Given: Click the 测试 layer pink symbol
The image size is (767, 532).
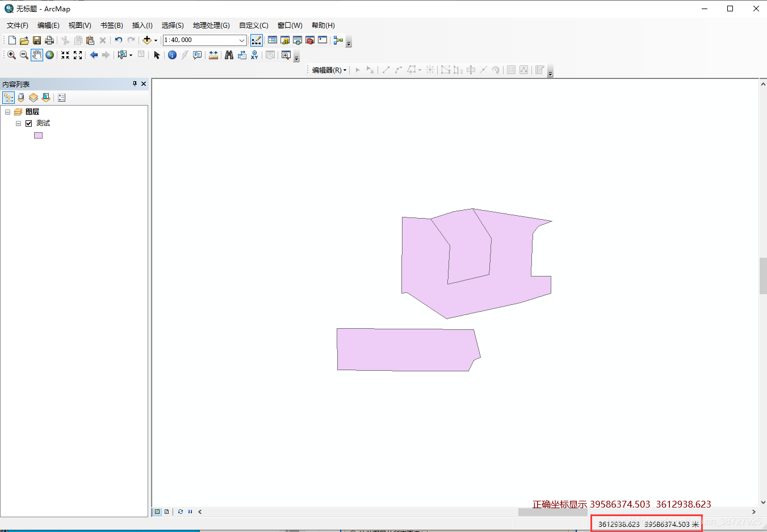Looking at the screenshot, I should (38, 135).
